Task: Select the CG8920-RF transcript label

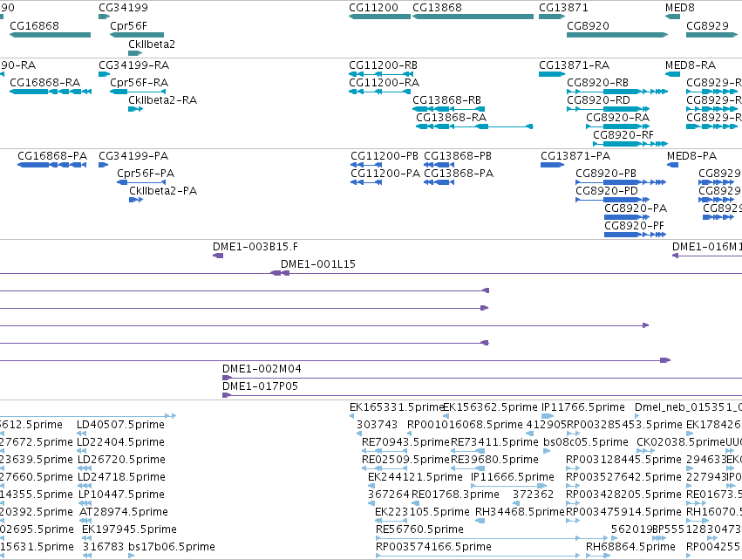Action: (623, 135)
